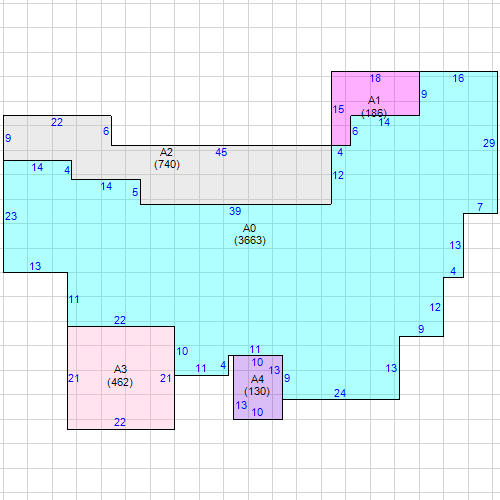
Task: Click the 9 dimension right of area A4
Action: point(287,378)
